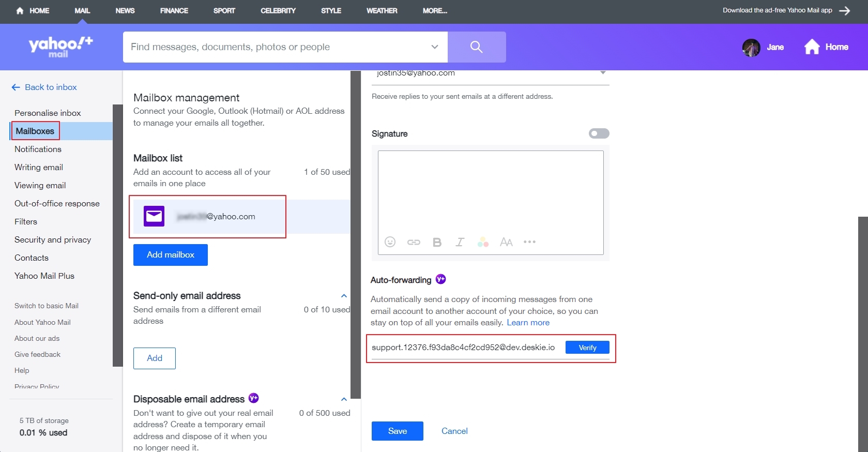868x452 pixels.
Task: Select Notifications settings
Action: pyautogui.click(x=38, y=149)
